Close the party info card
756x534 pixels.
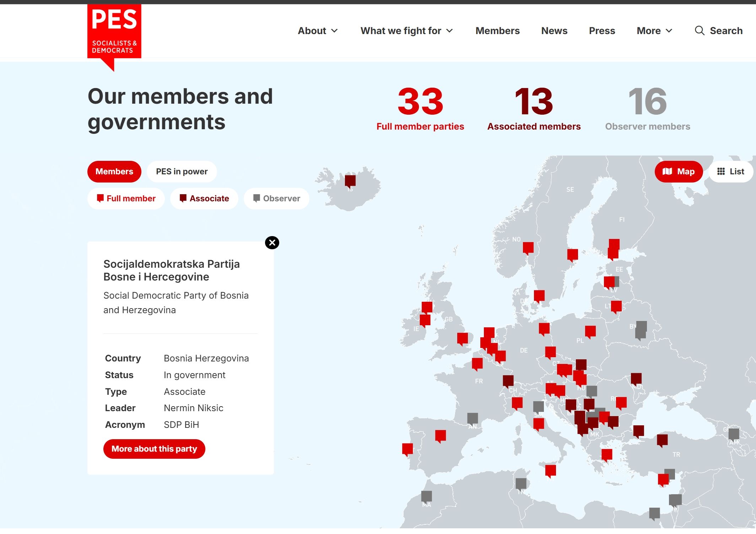click(x=272, y=243)
